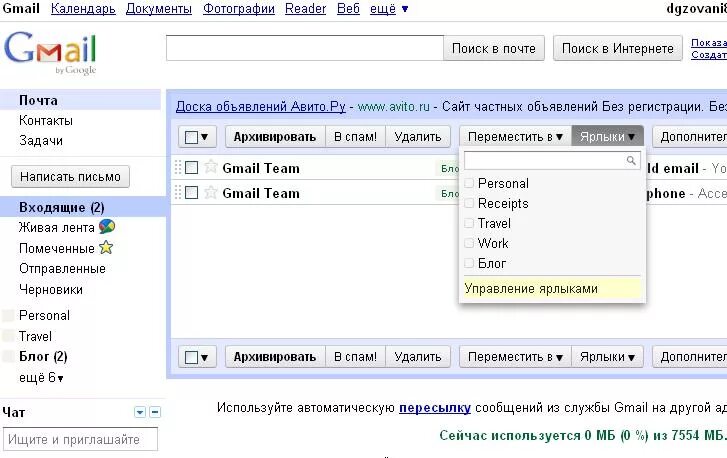Viewport: 727px width, 458px height.
Task: Open top select-all dropdown arrow
Action: click(x=204, y=137)
